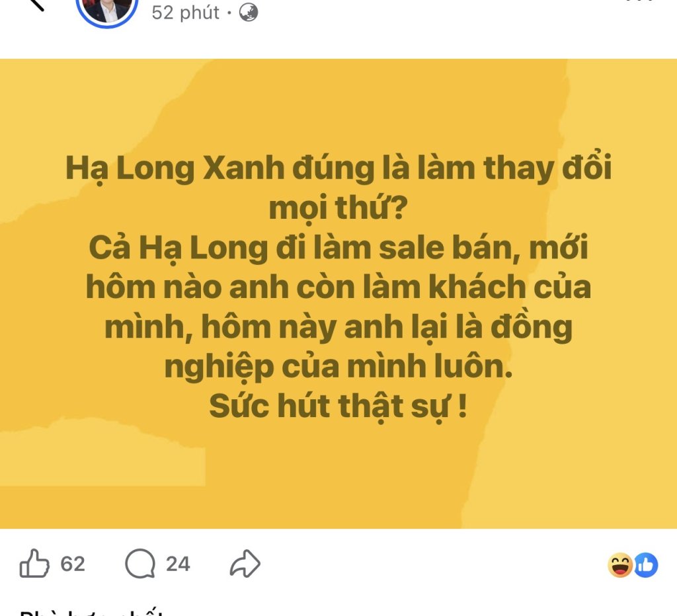Tap the comment bubble icon
The image size is (677, 616).
140,563
